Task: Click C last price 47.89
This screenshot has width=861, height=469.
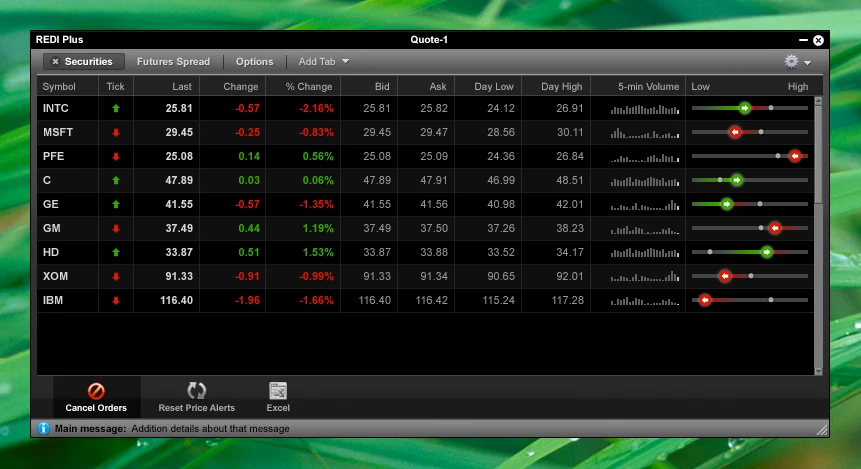Action: pos(179,180)
